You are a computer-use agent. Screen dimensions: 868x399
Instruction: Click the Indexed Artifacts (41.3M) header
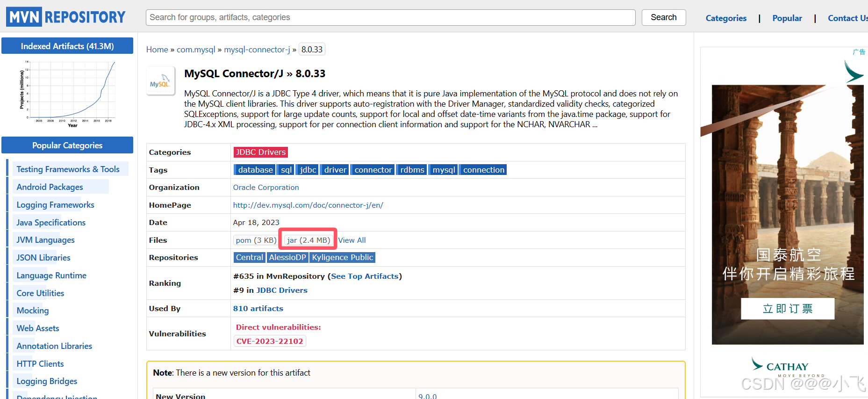pyautogui.click(x=67, y=46)
